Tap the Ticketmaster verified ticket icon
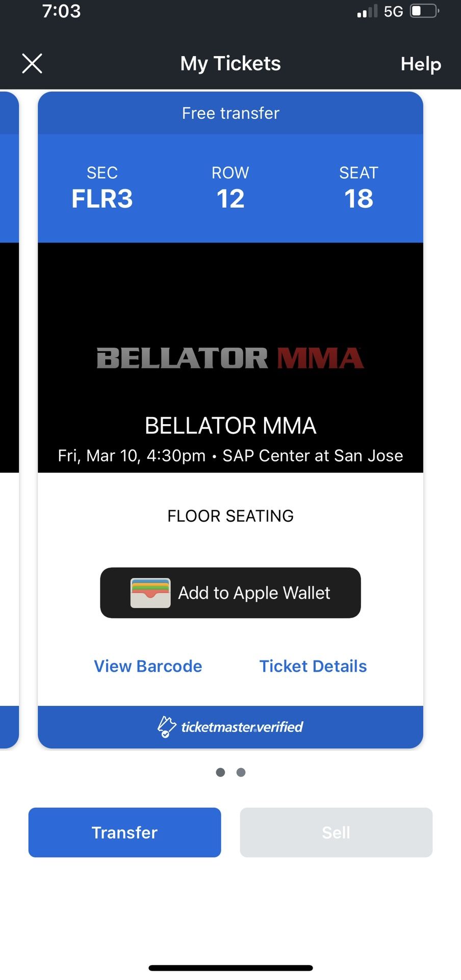The width and height of the screenshot is (461, 980). pyautogui.click(x=166, y=727)
